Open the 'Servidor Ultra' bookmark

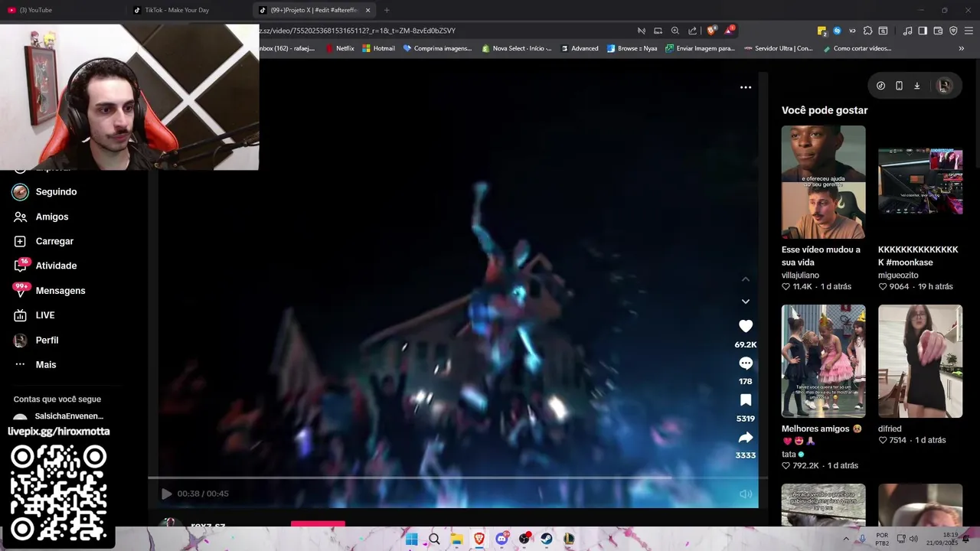[x=778, y=48]
